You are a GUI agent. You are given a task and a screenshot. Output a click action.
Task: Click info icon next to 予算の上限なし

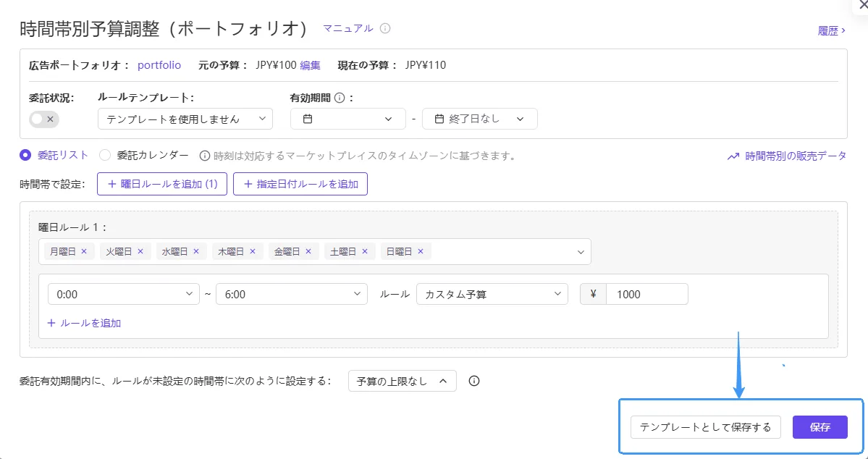point(474,381)
